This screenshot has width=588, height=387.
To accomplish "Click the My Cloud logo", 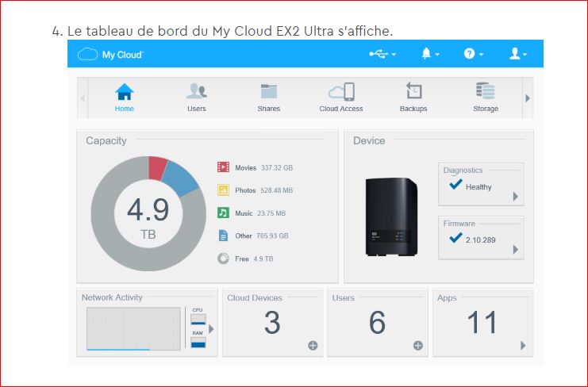I will click(x=110, y=54).
